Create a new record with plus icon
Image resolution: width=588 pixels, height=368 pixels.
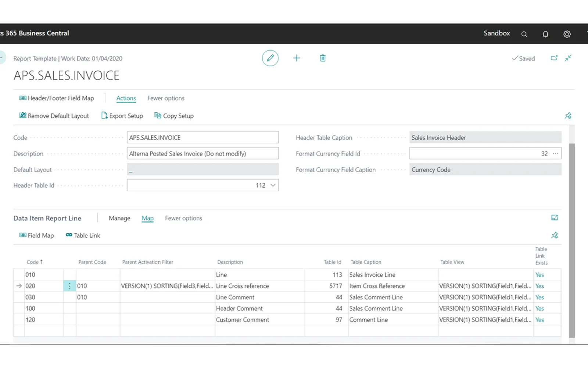tap(297, 58)
